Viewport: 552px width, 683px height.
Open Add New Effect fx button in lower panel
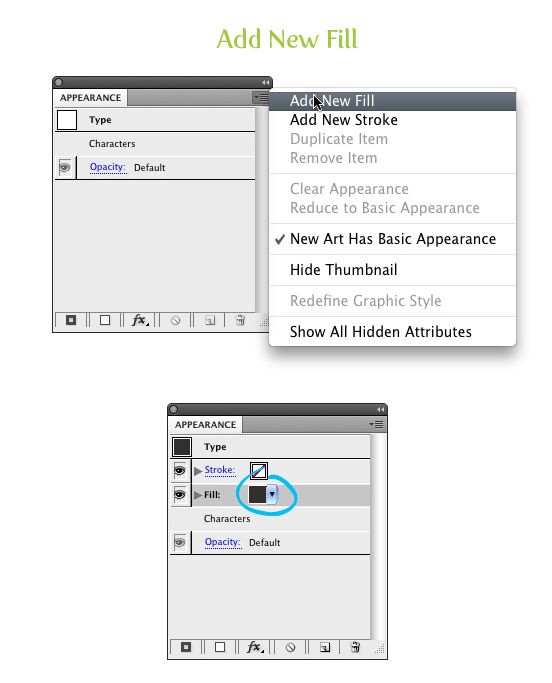coord(255,647)
